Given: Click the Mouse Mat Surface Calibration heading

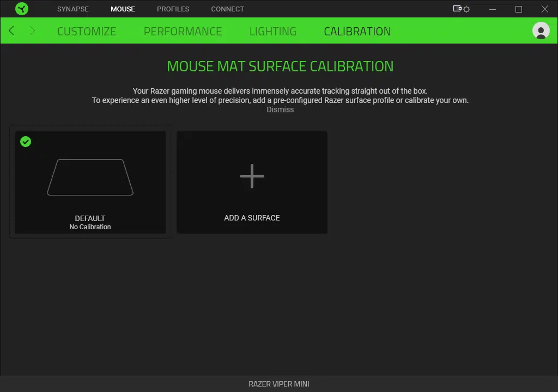Looking at the screenshot, I should pyautogui.click(x=280, y=66).
